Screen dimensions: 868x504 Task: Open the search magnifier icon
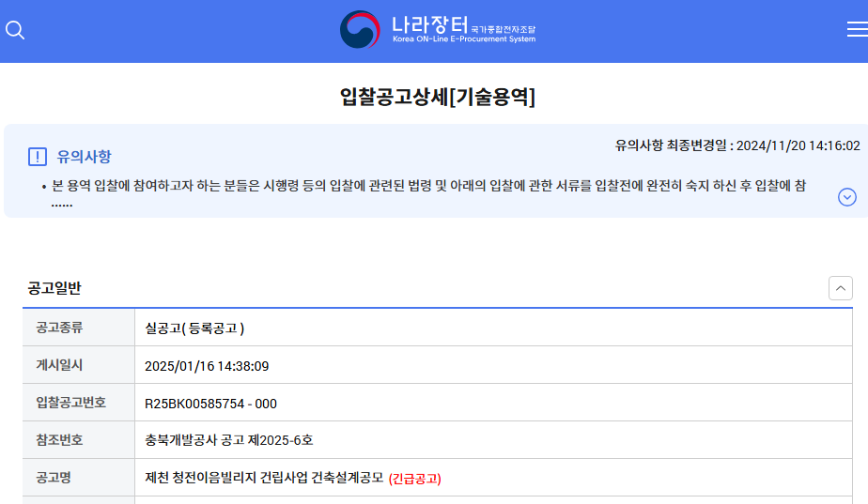point(15,30)
